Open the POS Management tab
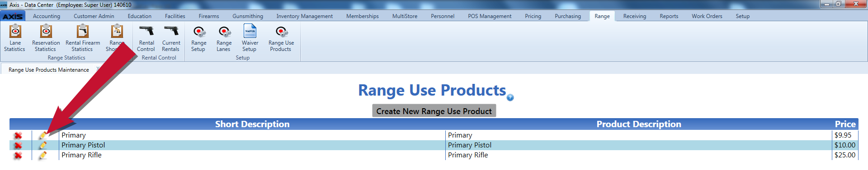868x170 pixels. pos(490,16)
